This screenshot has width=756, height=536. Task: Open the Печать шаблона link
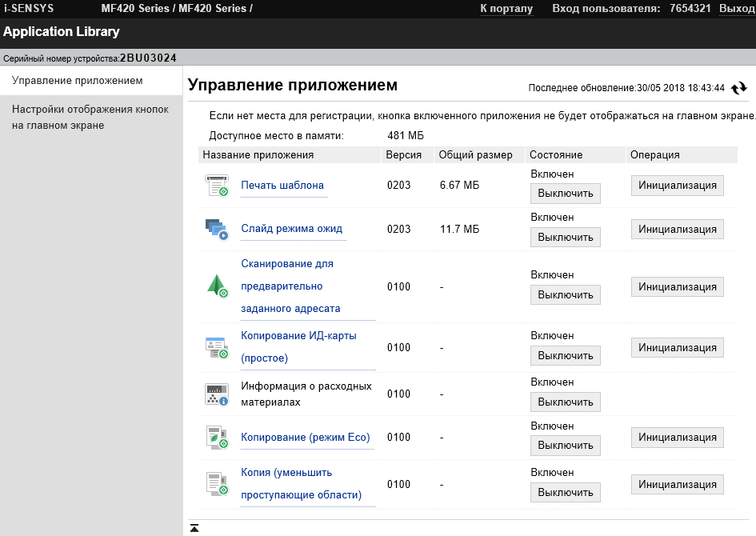click(x=282, y=186)
